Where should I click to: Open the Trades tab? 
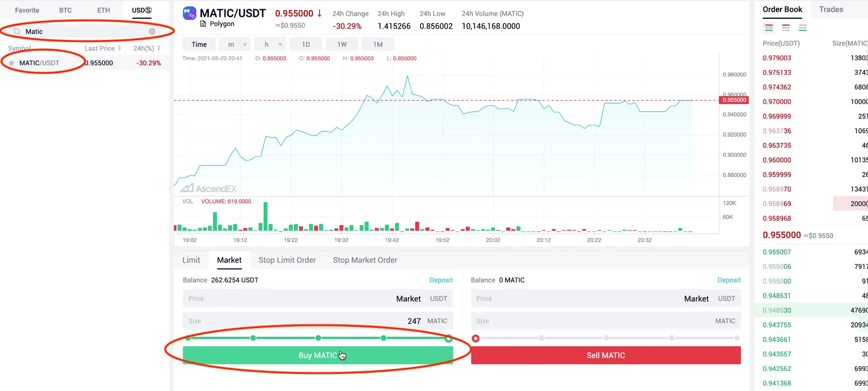(831, 9)
